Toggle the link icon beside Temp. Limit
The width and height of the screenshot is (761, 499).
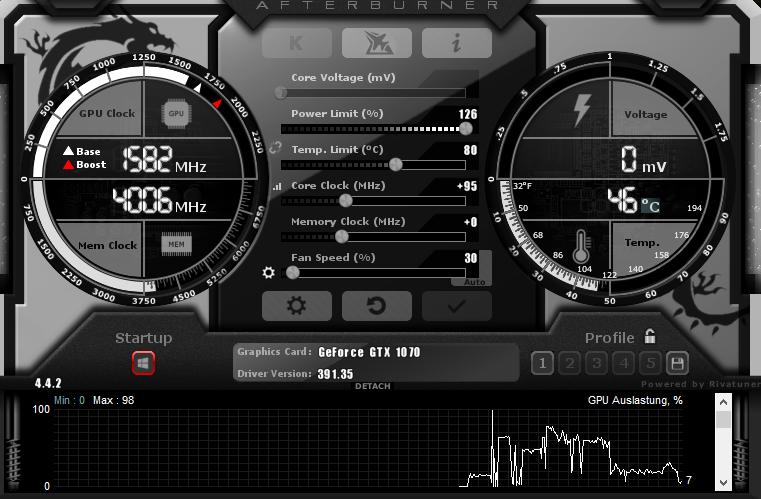(275, 148)
